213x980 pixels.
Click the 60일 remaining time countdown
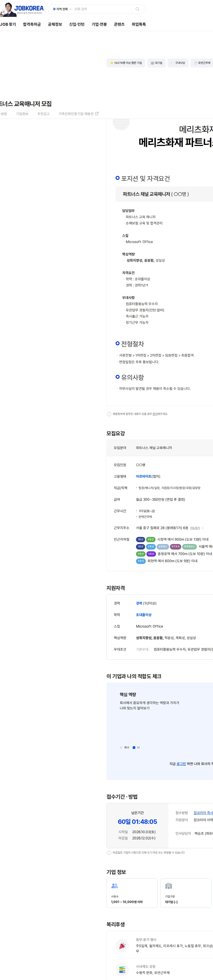(x=137, y=822)
